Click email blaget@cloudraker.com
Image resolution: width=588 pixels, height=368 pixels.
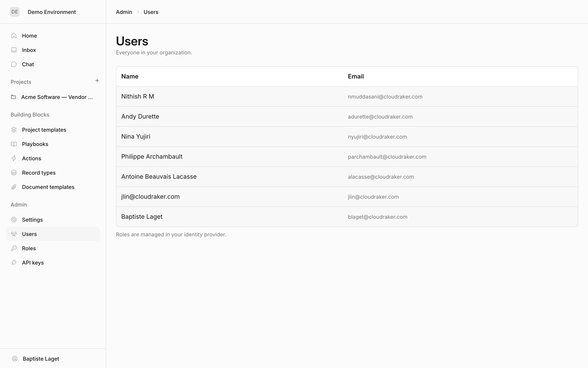378,217
